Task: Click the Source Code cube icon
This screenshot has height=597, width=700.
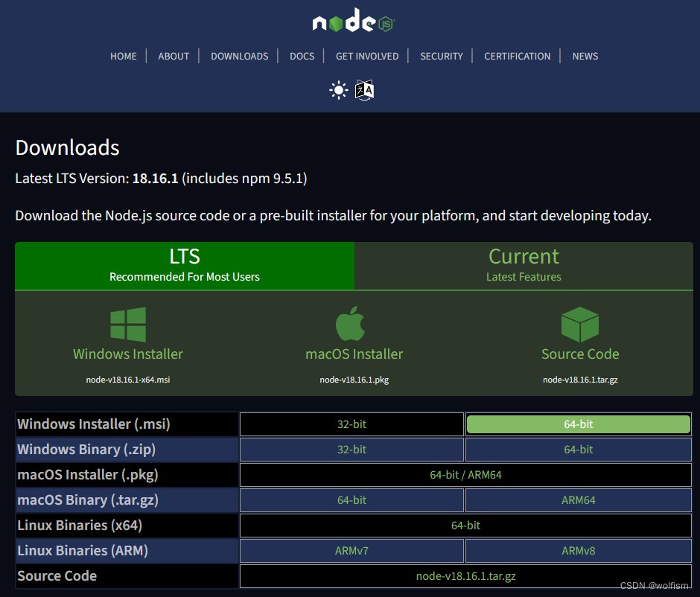Action: 580,325
